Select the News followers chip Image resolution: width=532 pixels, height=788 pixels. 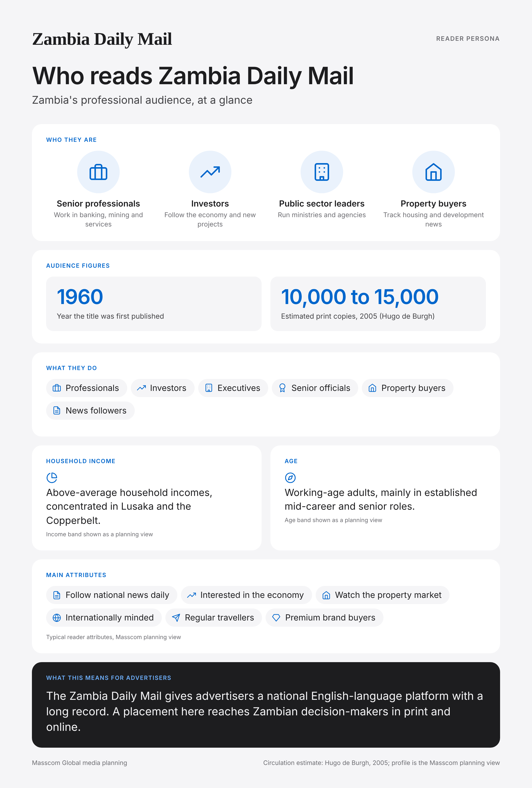[x=90, y=411]
